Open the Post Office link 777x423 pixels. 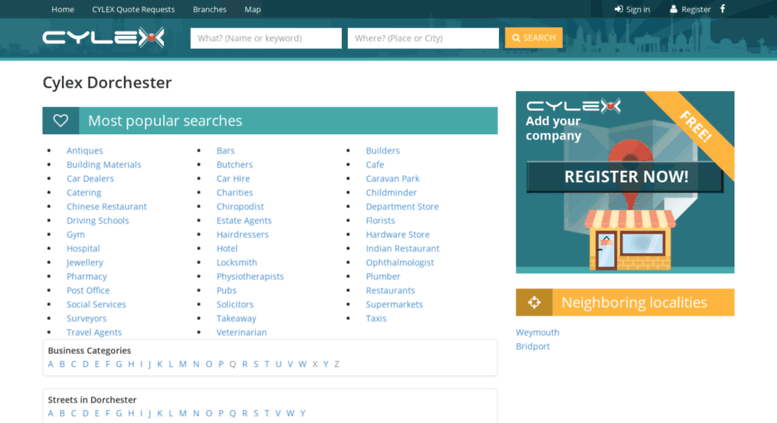pyautogui.click(x=88, y=290)
